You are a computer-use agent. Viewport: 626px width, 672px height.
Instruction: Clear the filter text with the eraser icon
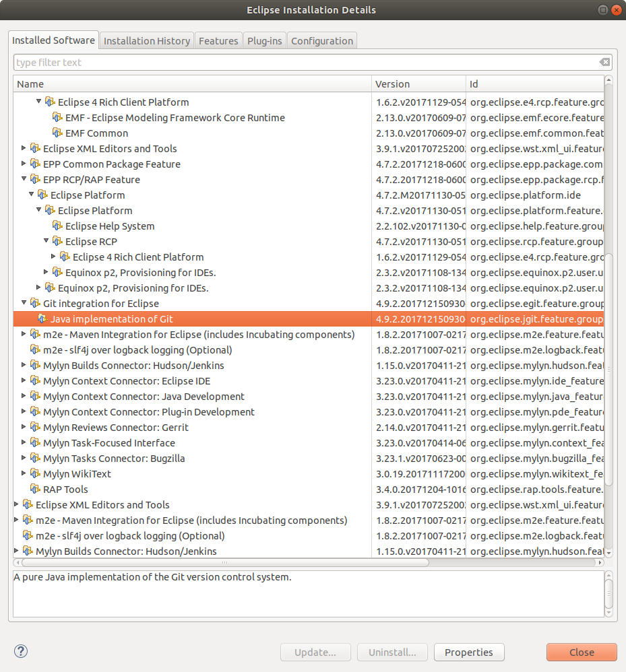pos(604,62)
